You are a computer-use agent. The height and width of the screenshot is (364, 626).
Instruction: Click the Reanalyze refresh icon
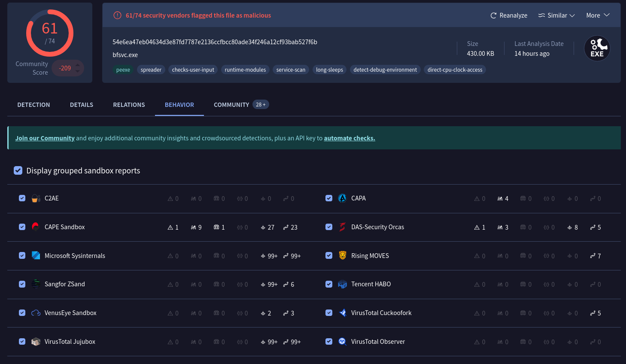pyautogui.click(x=493, y=15)
